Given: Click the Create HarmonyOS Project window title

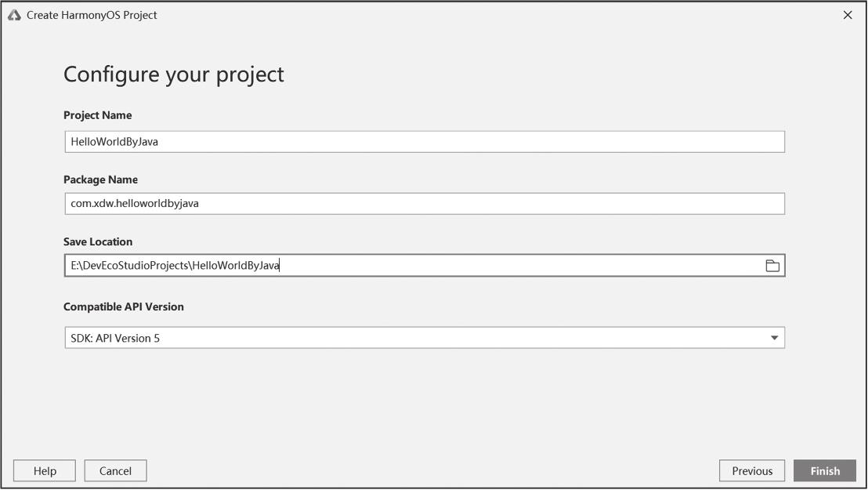Looking at the screenshot, I should [92, 15].
